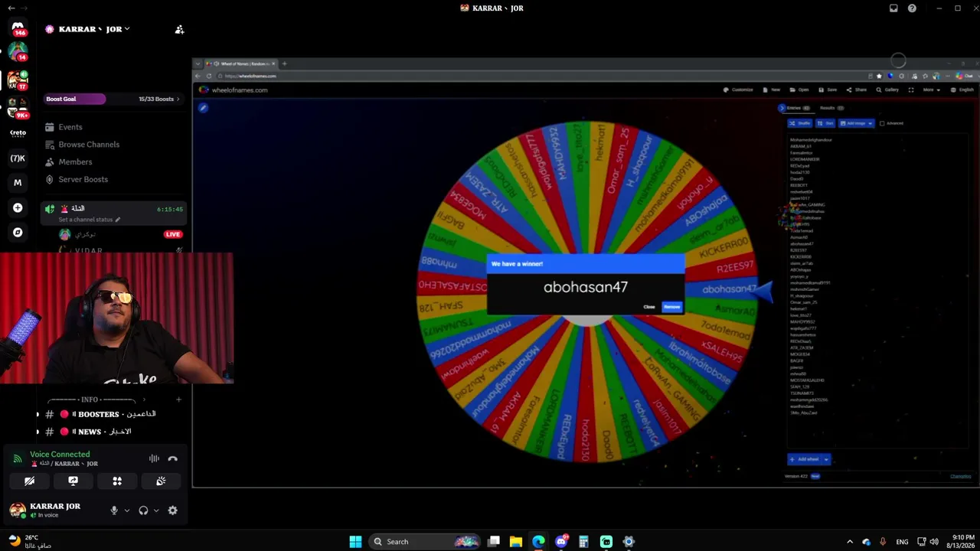Click the Customize button
Viewport: 980px width, 551px height.
point(739,90)
